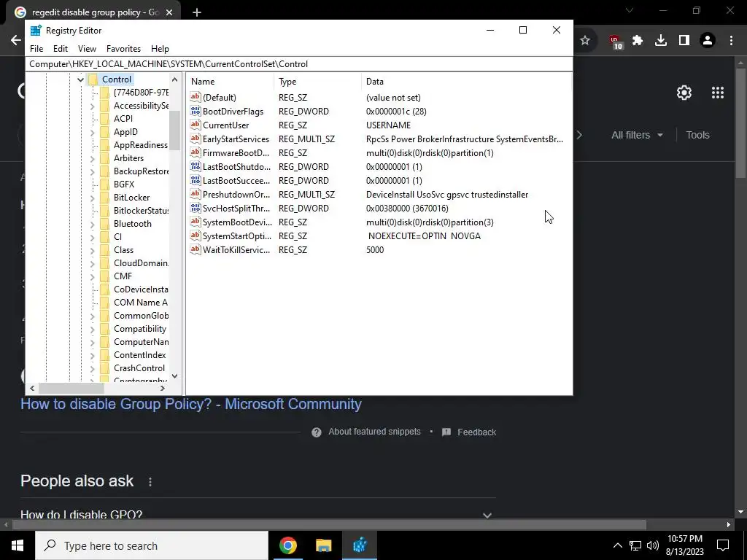Viewport: 747px width, 560px height.
Task: Select the ComputerNan tree item
Action: pos(141,342)
